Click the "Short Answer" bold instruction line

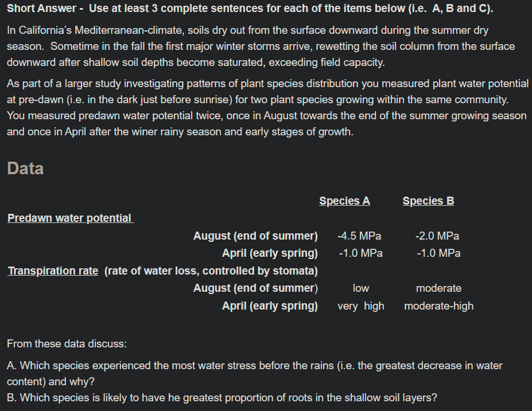pyautogui.click(x=250, y=8)
